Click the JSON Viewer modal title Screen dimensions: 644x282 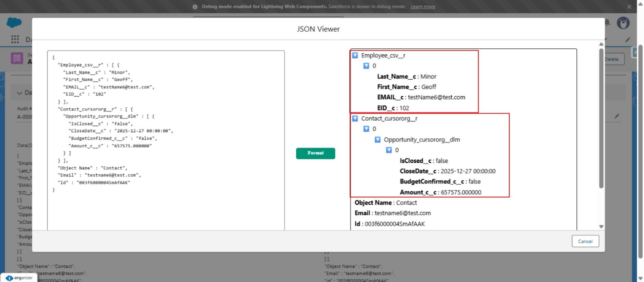[x=318, y=29]
